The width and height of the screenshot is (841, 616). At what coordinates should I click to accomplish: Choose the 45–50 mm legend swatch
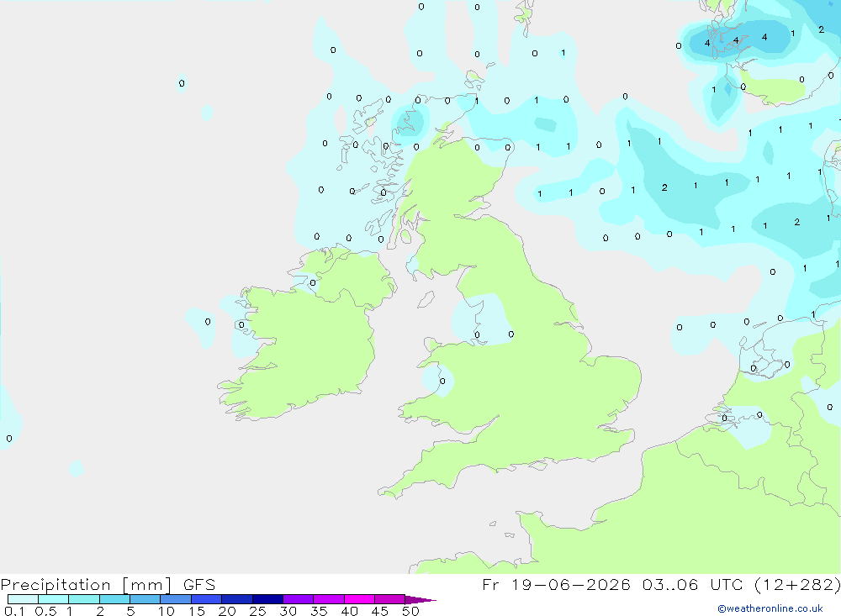390,599
